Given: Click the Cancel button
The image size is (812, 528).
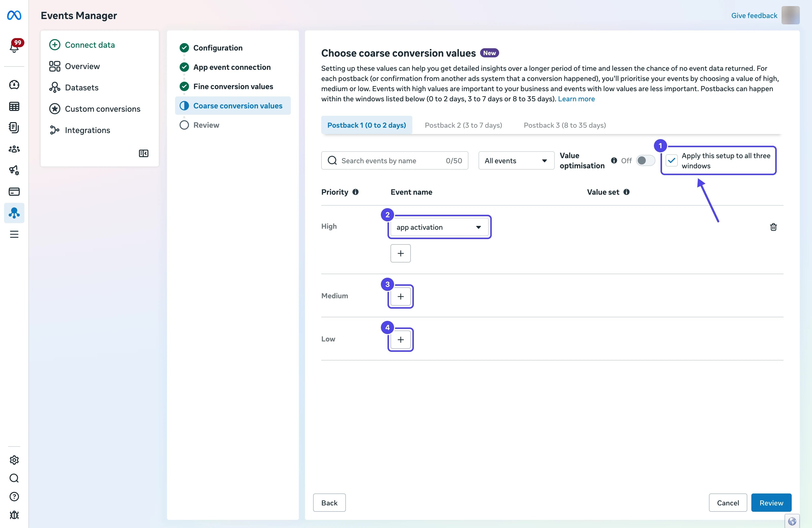Looking at the screenshot, I should point(728,502).
